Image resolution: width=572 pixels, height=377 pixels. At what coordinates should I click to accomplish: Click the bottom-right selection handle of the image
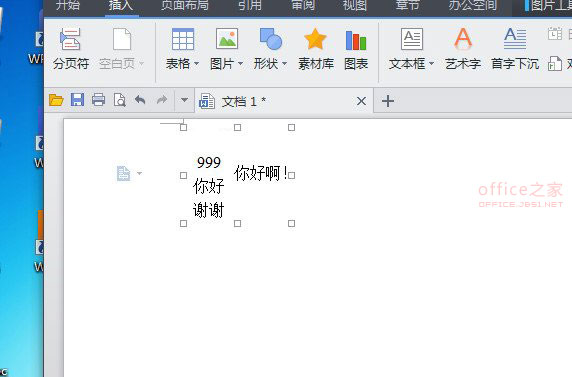(291, 223)
